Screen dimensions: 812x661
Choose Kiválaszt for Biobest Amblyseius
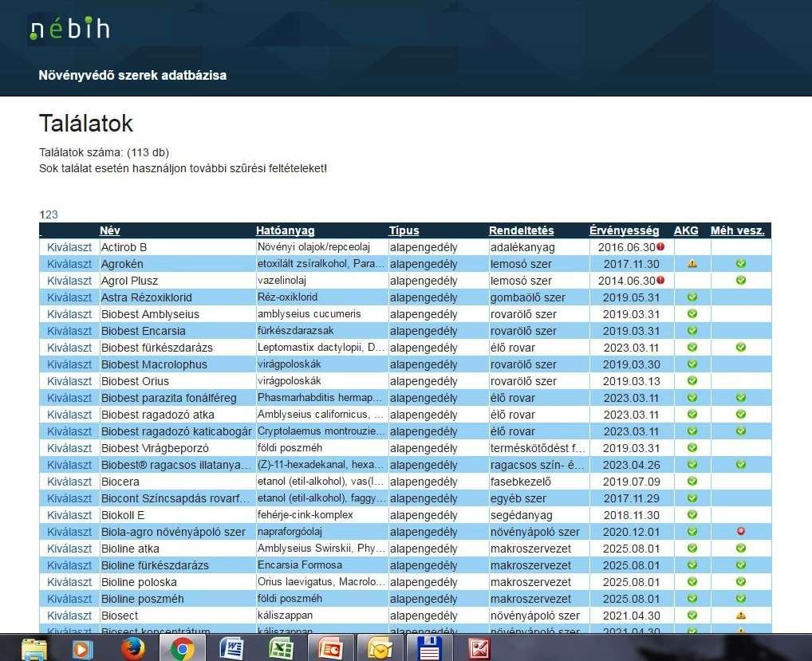pyautogui.click(x=69, y=313)
